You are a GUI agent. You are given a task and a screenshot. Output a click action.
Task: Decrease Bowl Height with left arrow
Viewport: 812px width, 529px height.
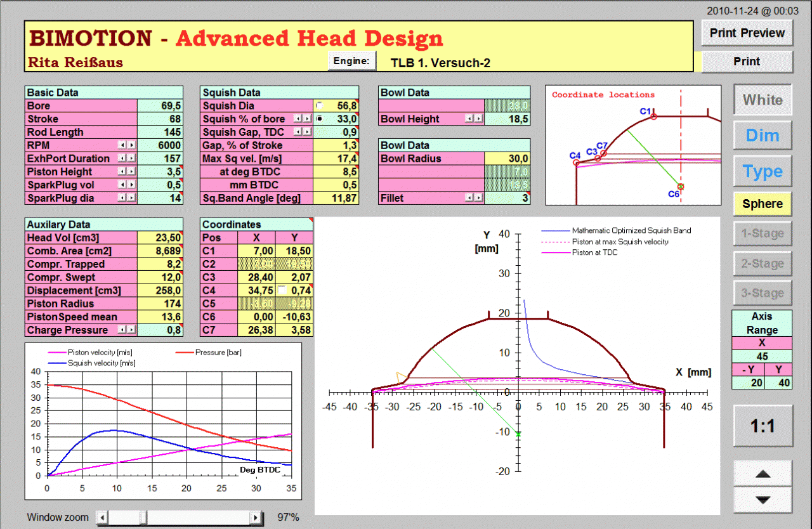[469, 119]
